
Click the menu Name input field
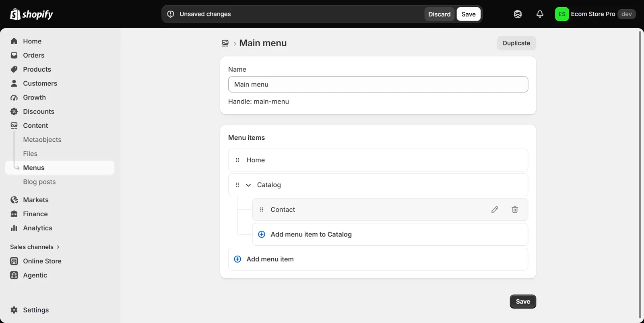378,85
